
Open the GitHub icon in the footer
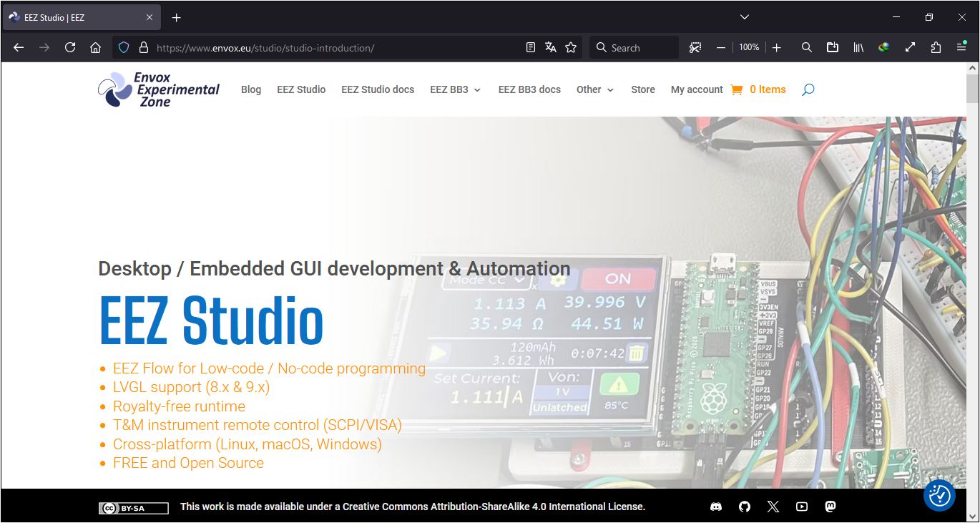tap(745, 507)
